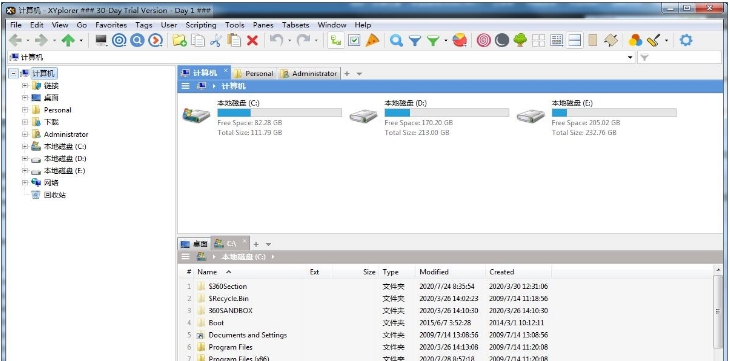
Task: Click the Cut scissors icon
Action: click(x=216, y=41)
